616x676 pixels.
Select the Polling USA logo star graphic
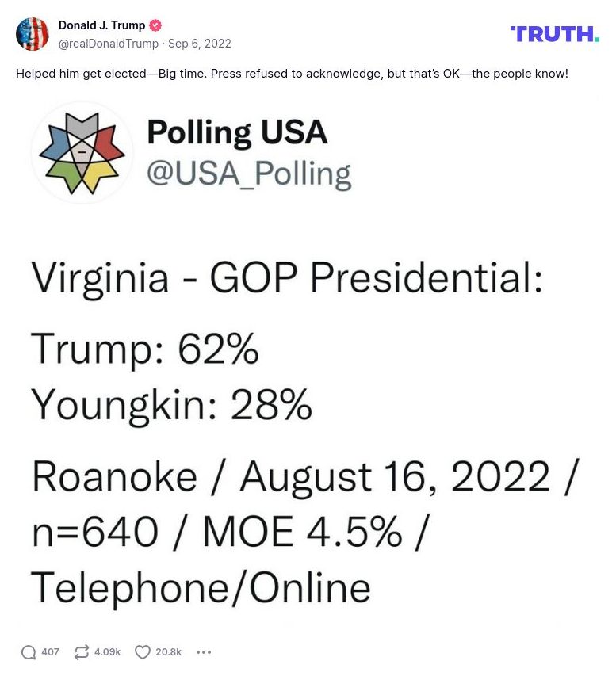(x=81, y=152)
